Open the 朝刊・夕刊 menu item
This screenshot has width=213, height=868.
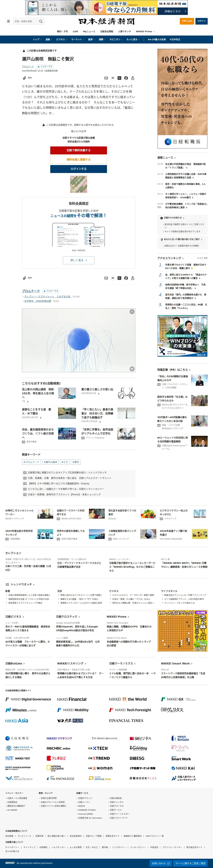click(63, 31)
